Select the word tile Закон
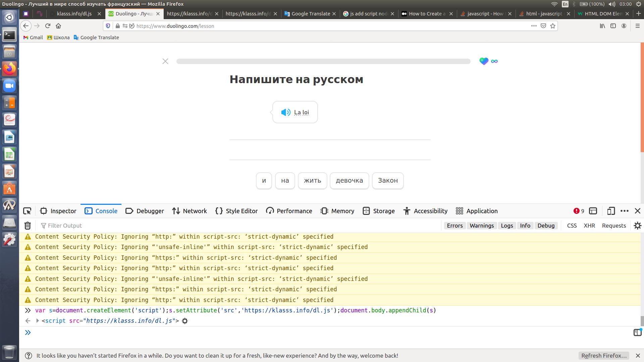Screen dimensions: 644x362 click(x=387, y=181)
